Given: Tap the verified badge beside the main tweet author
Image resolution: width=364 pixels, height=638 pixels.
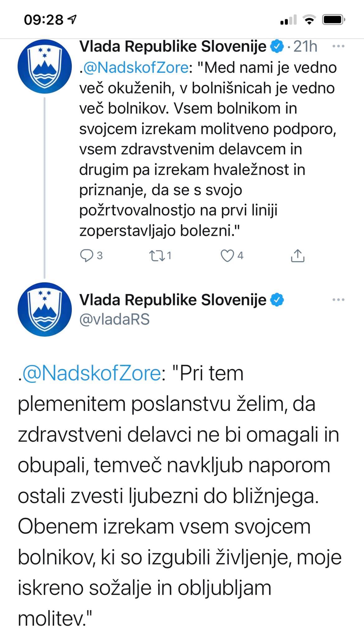Looking at the screenshot, I should [x=277, y=300].
